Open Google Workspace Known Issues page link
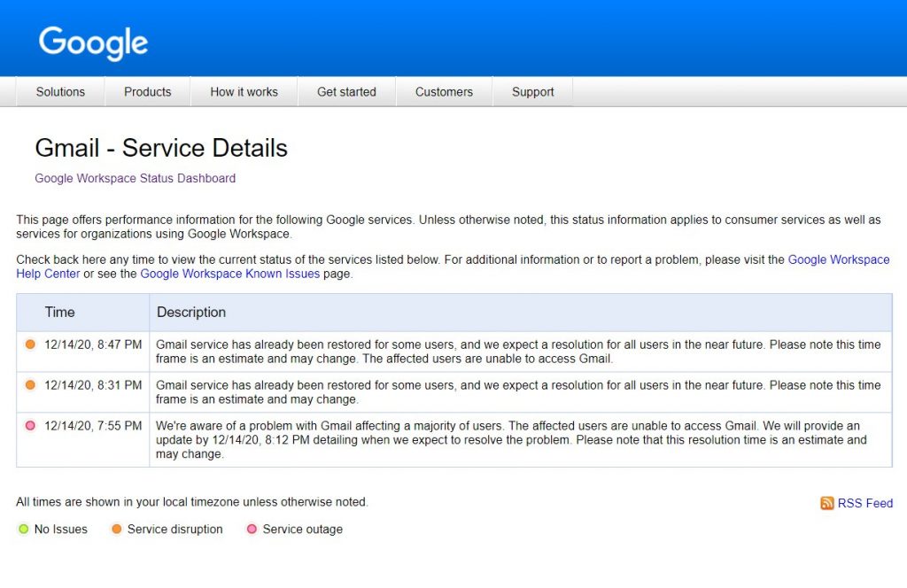The height and width of the screenshot is (588, 907). pyautogui.click(x=230, y=274)
